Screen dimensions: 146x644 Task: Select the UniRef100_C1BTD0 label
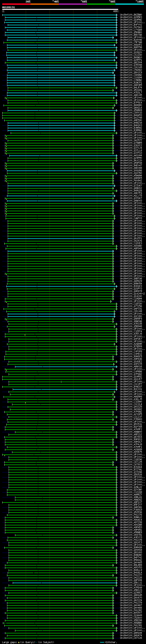point(131,304)
